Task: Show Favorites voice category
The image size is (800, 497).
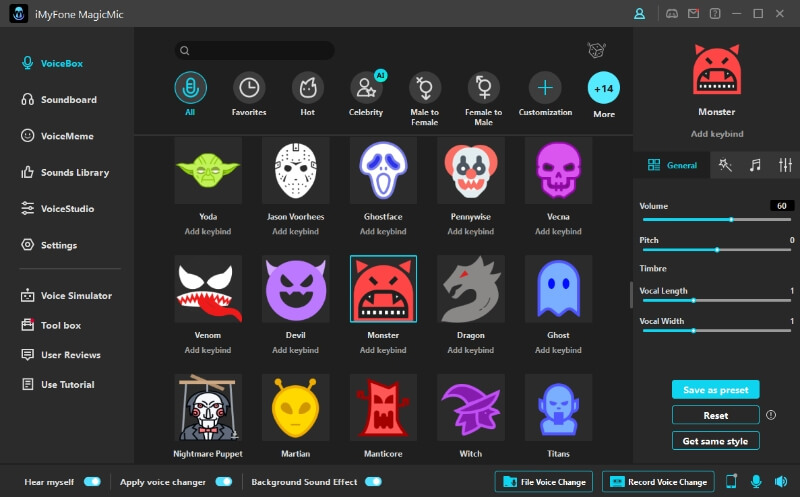Action: [249, 88]
